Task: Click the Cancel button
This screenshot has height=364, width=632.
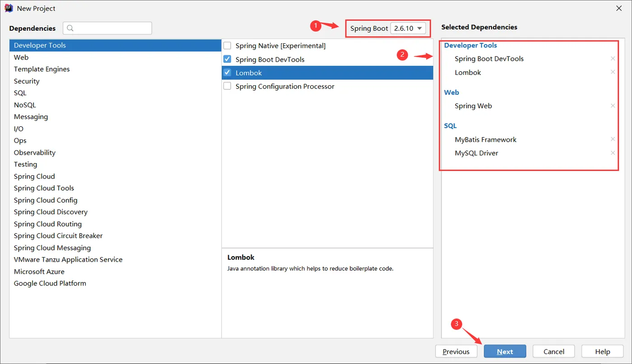Action: tap(554, 351)
